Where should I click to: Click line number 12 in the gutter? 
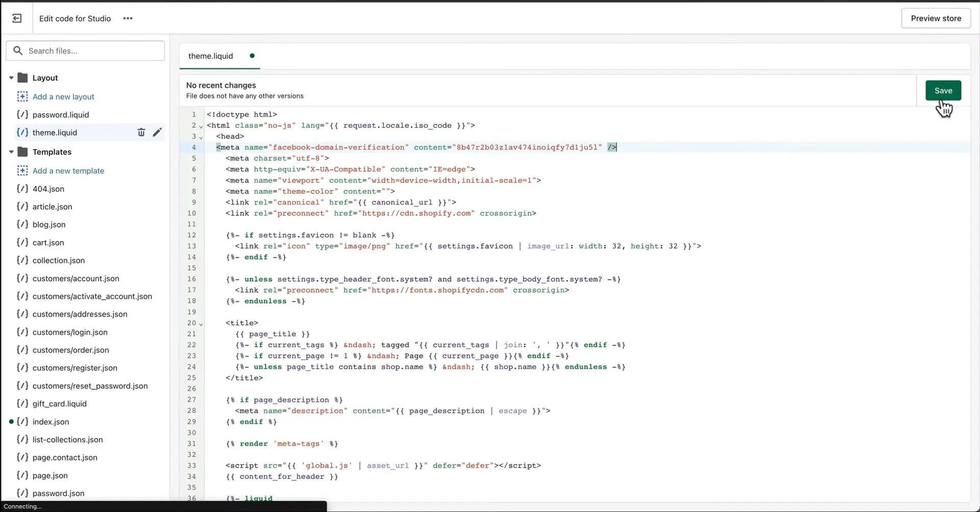click(x=191, y=235)
